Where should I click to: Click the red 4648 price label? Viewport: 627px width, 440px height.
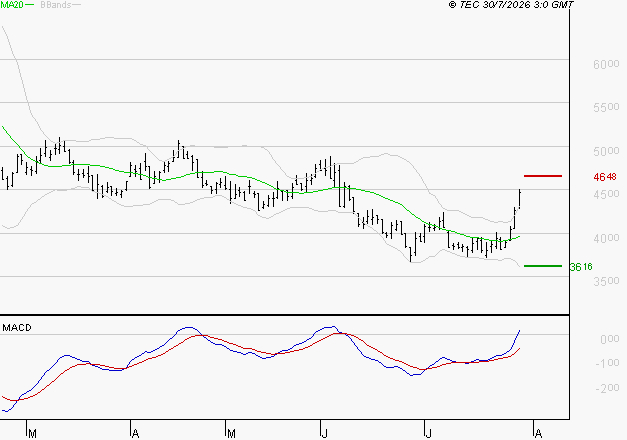click(605, 177)
